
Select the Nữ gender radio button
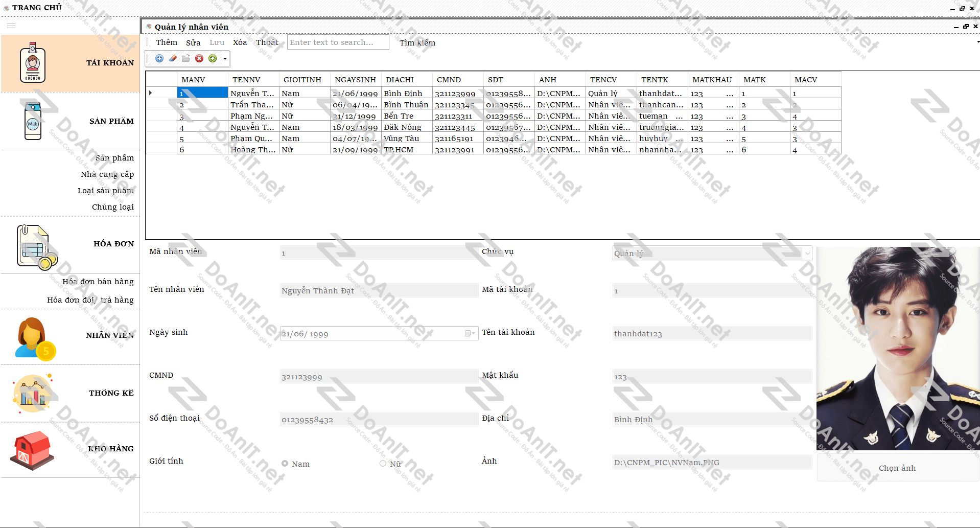click(383, 464)
